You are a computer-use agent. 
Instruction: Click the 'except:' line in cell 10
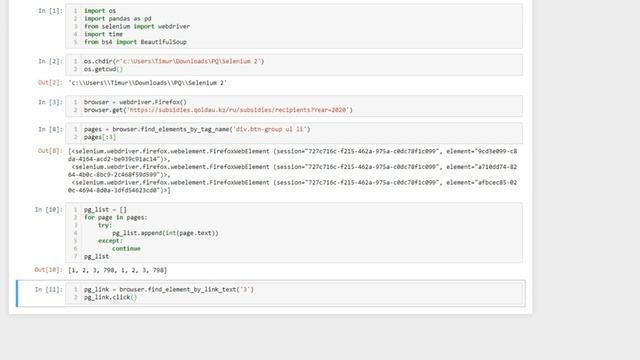pyautogui.click(x=110, y=241)
